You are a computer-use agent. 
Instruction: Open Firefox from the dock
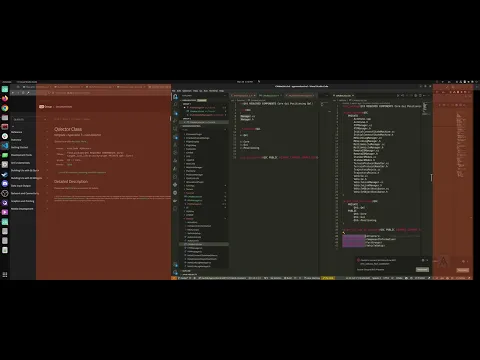click(5, 99)
